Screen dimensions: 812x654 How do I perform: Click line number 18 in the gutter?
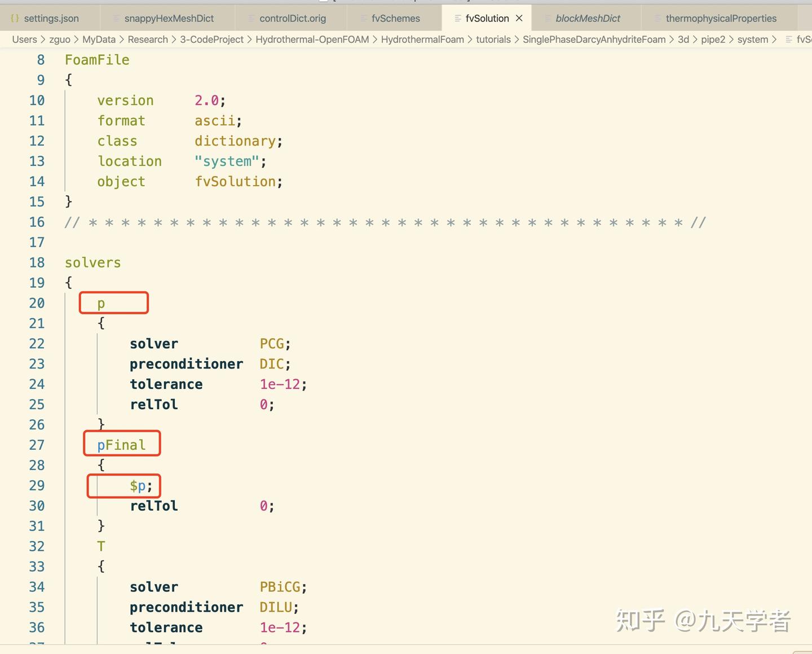tap(37, 262)
